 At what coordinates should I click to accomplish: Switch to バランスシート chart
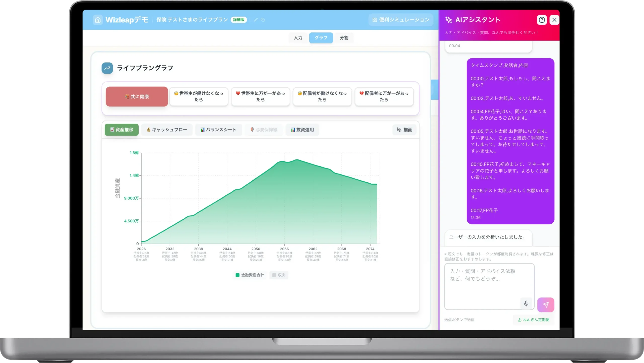click(x=218, y=130)
